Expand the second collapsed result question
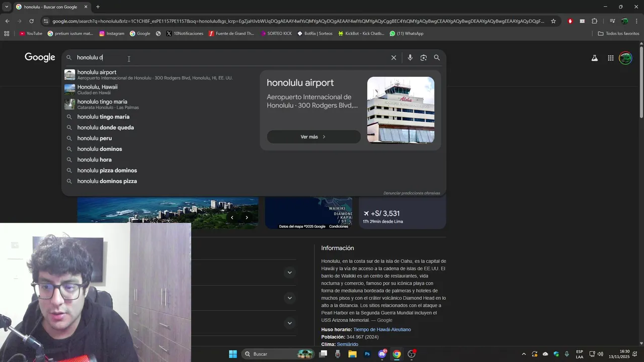 (289, 298)
